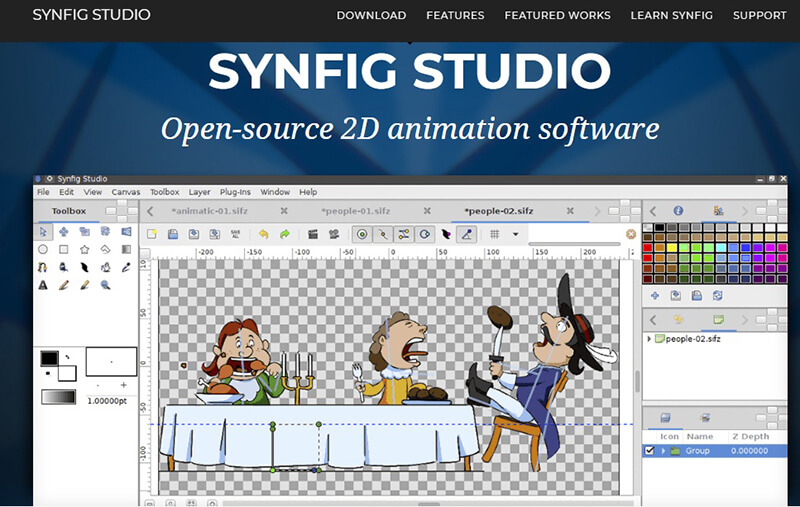Image resolution: width=800 pixels, height=507 pixels.
Task: Click the green Redo arrow
Action: pyautogui.click(x=285, y=234)
